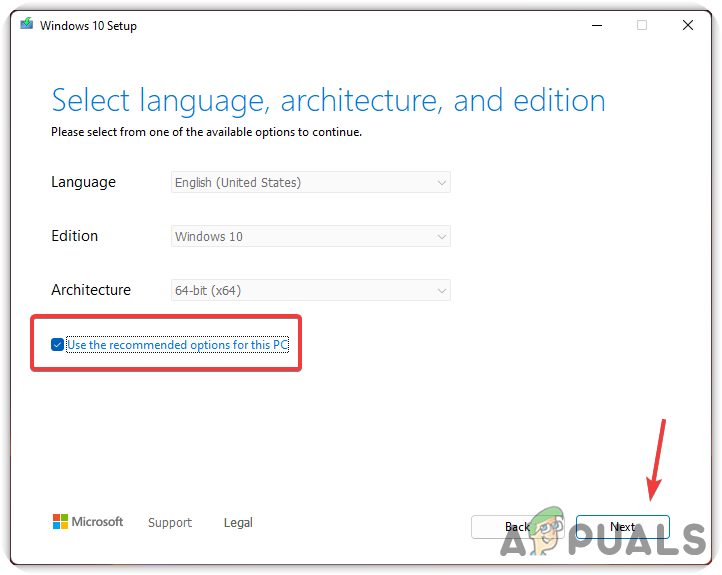The image size is (722, 575).
Task: Open the Support link
Action: 170,523
